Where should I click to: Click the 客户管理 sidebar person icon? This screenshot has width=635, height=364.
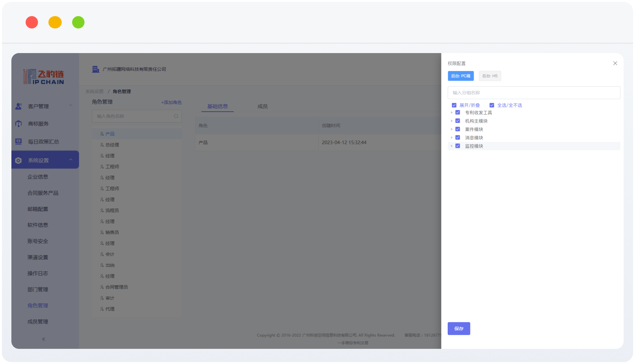pos(18,106)
